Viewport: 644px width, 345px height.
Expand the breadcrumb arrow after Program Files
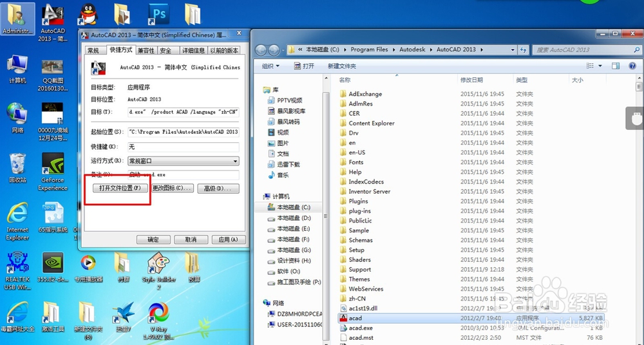click(x=394, y=50)
